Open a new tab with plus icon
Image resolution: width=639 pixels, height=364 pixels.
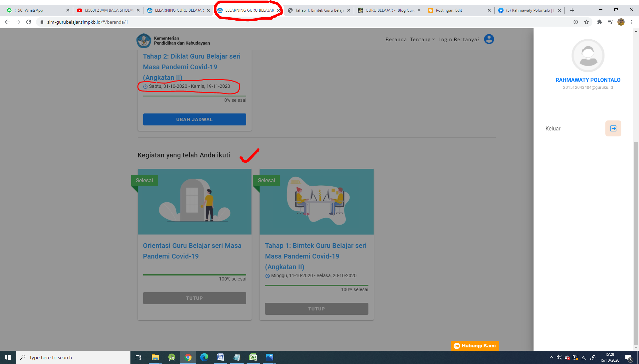point(572,10)
